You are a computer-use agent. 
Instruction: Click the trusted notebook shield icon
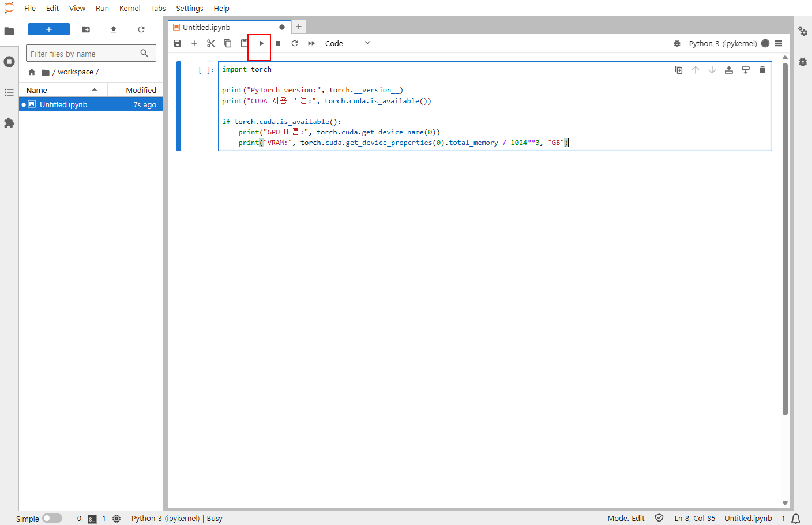point(659,518)
